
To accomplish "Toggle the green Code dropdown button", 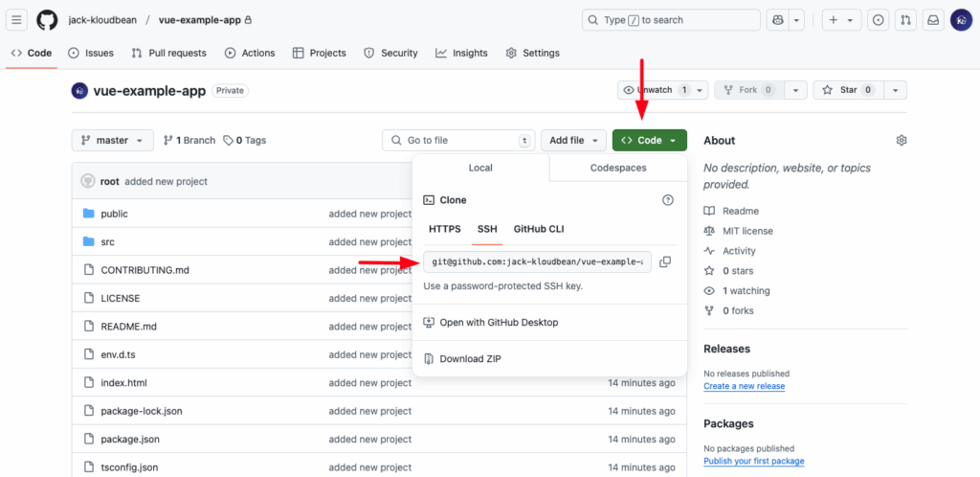I will click(650, 140).
